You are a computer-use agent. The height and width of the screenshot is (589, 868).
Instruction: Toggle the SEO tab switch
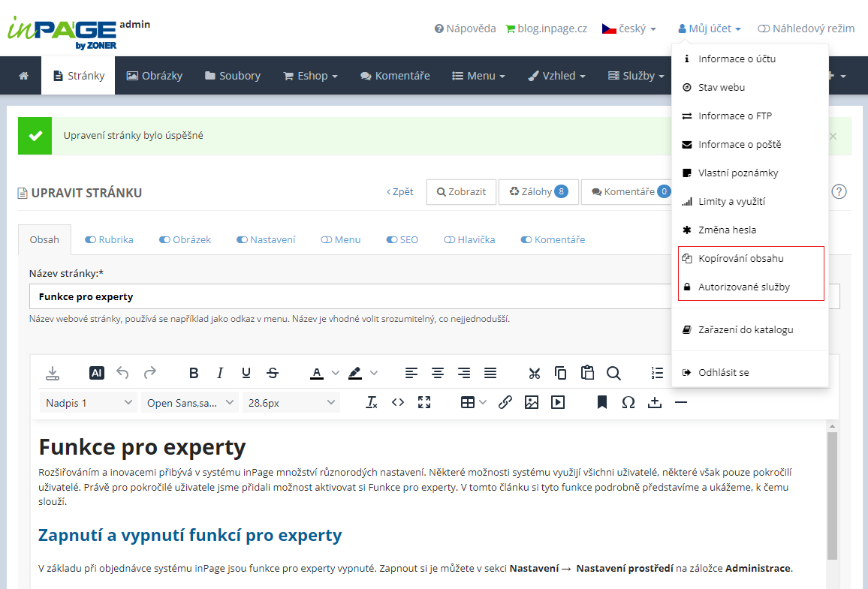tap(392, 239)
